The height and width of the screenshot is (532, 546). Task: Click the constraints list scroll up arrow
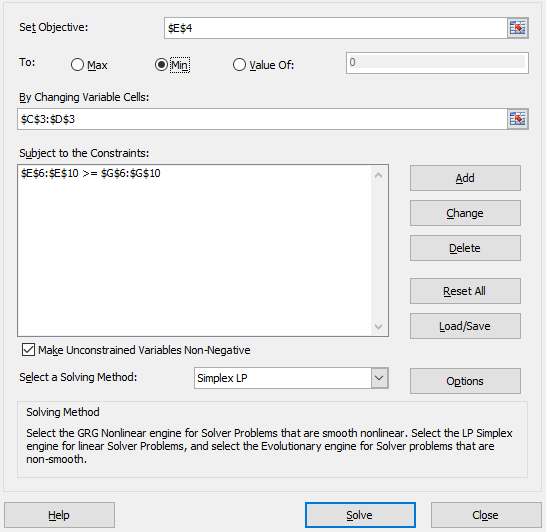coord(379,175)
